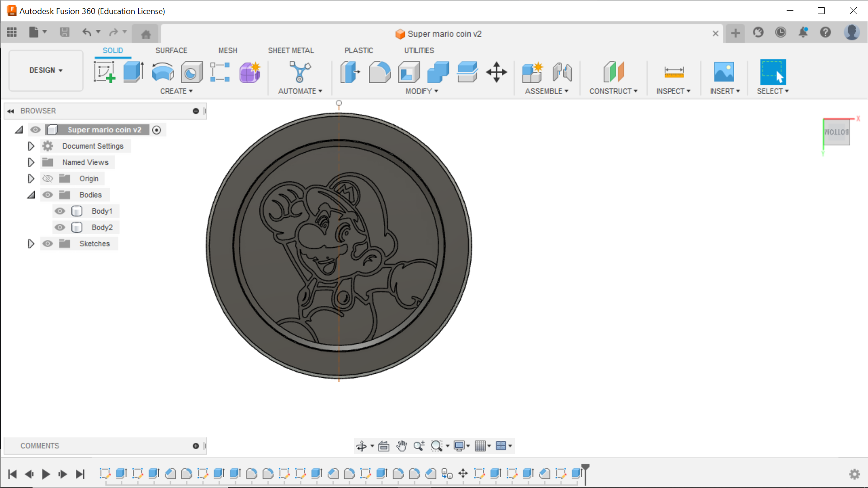The height and width of the screenshot is (488, 868).
Task: Toggle visibility of the Sketches folder
Action: 47,244
